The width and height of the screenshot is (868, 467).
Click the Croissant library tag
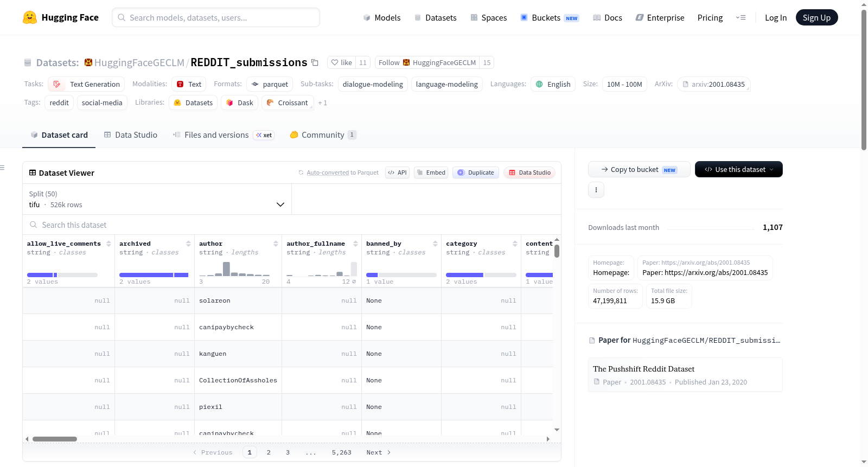pyautogui.click(x=288, y=103)
